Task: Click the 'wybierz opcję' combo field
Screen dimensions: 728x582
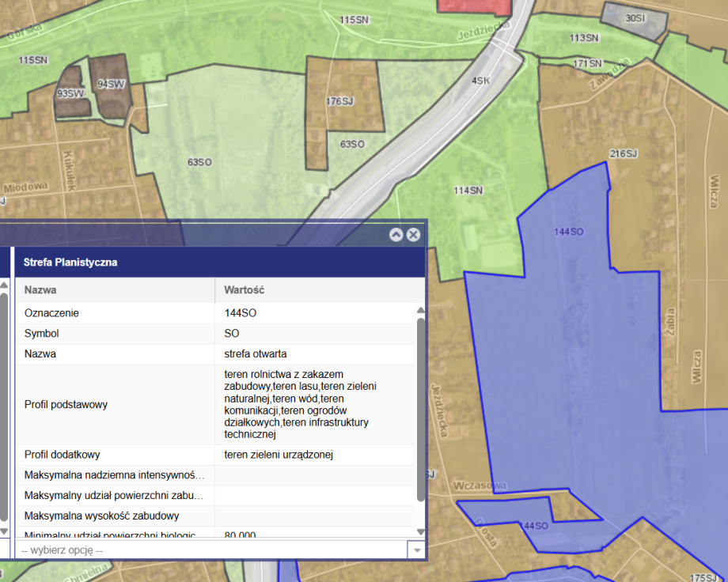Action: tap(210, 550)
